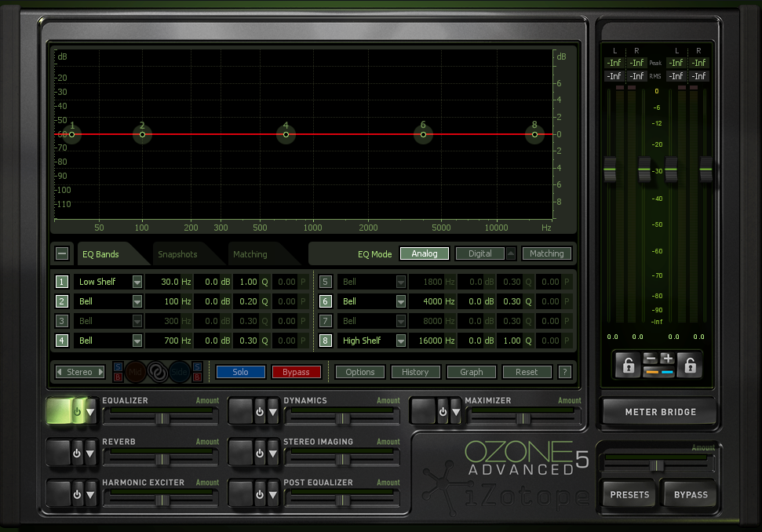Image resolution: width=762 pixels, height=532 pixels.
Task: Toggle EQ band 2 enable box
Action: [x=62, y=301]
